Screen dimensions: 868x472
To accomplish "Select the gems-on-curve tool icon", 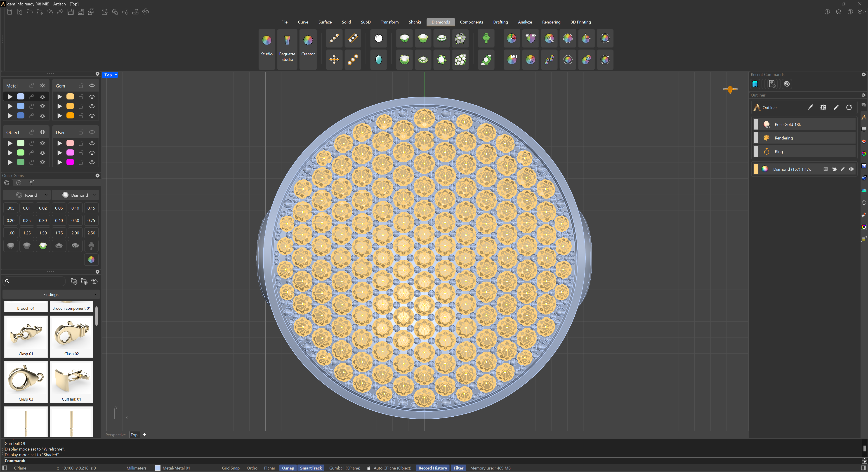I will click(334, 38).
